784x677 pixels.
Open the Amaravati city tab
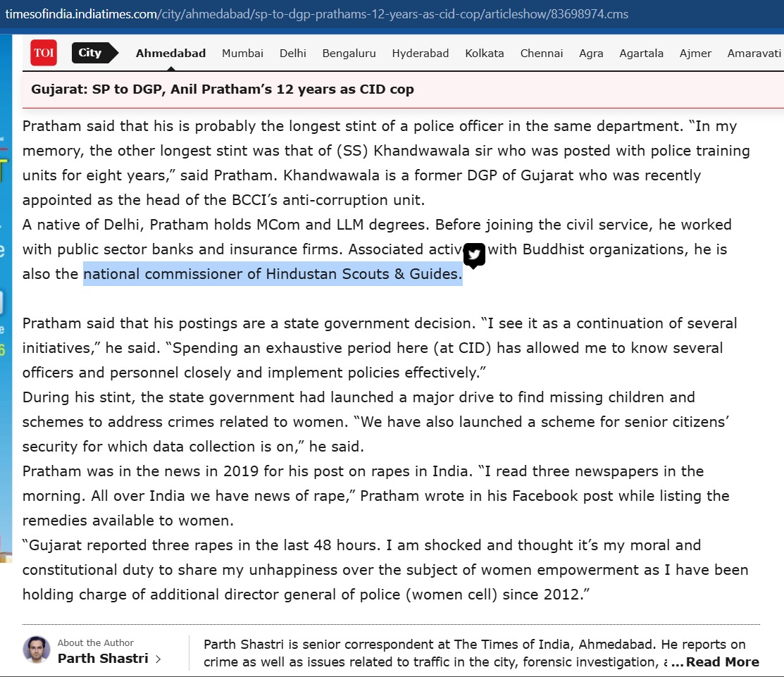coord(754,53)
